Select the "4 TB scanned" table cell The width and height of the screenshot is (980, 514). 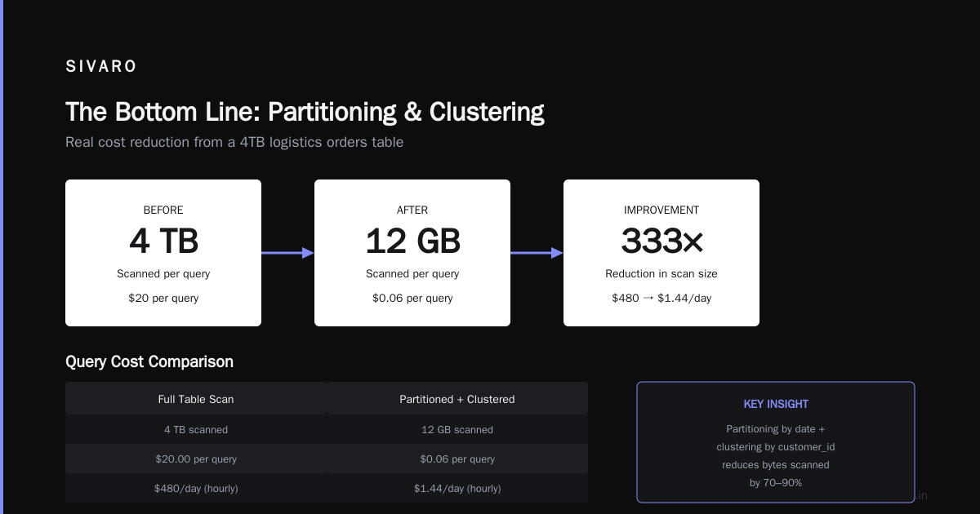[196, 429]
